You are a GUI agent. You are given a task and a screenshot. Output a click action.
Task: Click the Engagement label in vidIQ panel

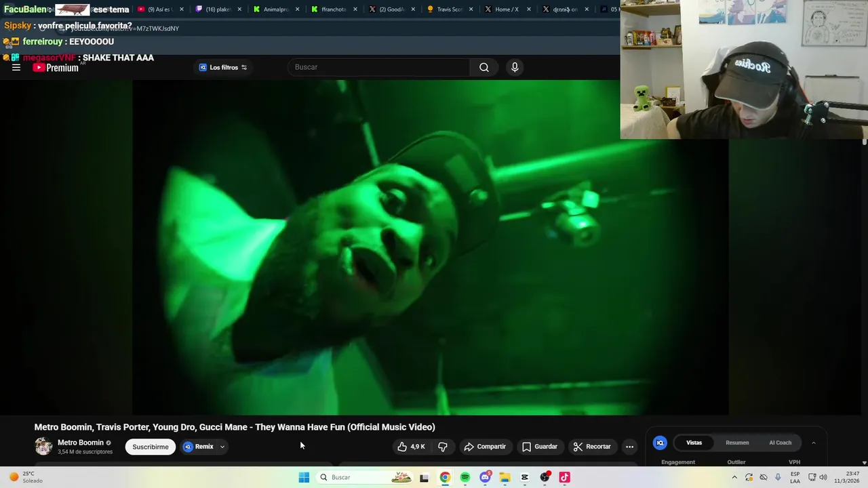678,462
